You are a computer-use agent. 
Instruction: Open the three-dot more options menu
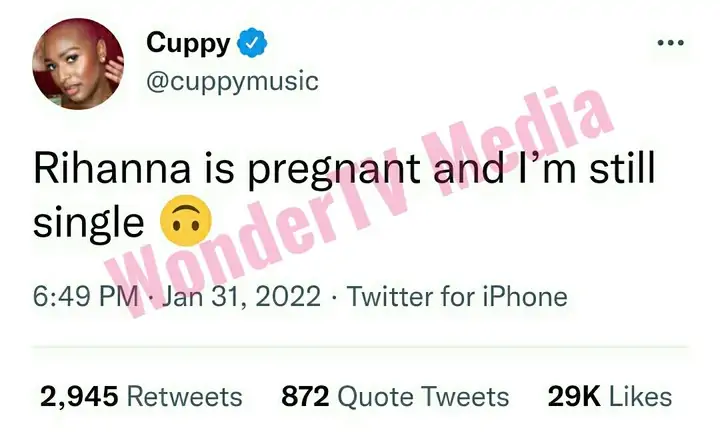point(670,43)
